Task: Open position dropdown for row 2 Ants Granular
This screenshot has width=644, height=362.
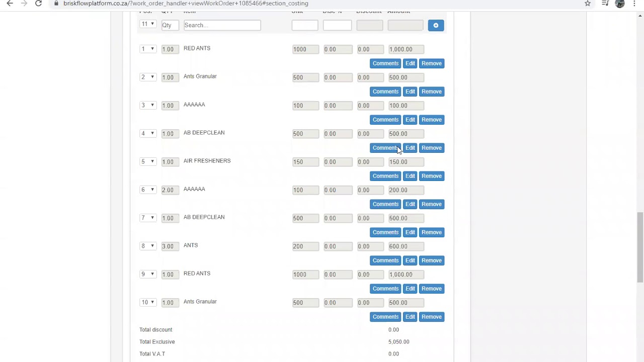Action: (148, 77)
